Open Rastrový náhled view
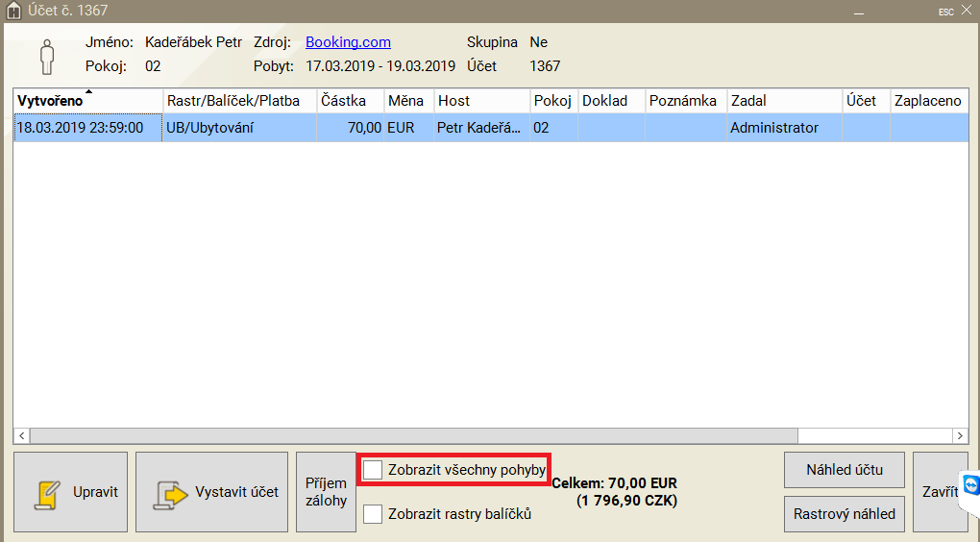 [845, 514]
